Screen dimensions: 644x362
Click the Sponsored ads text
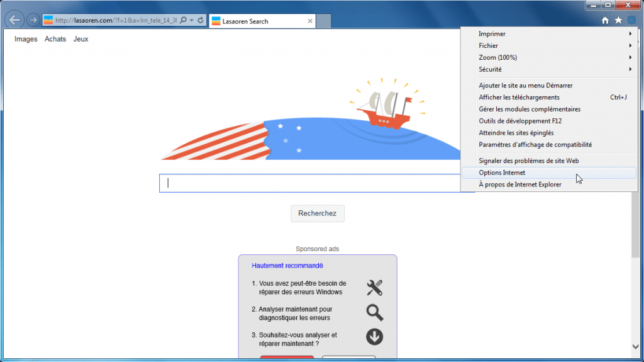coord(318,249)
